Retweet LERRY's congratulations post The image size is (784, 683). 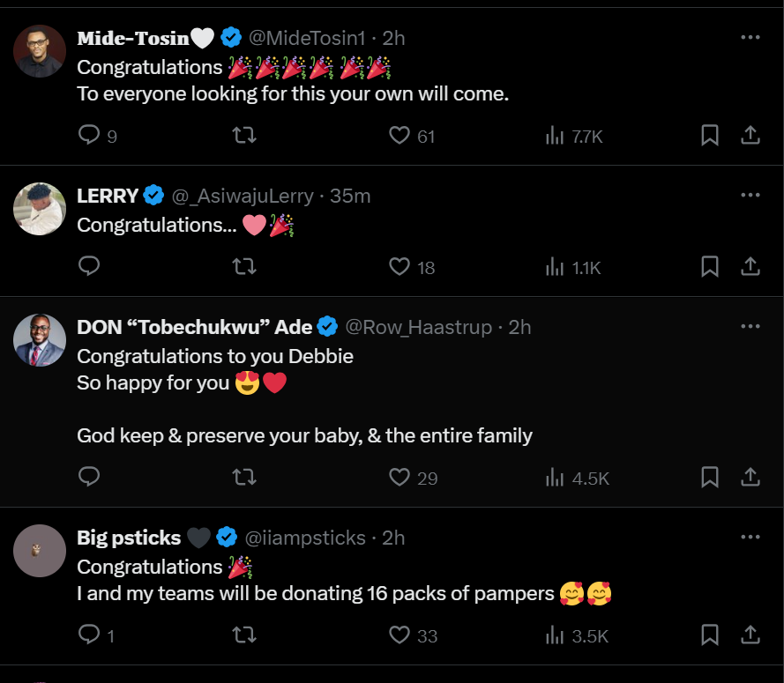[x=243, y=266]
